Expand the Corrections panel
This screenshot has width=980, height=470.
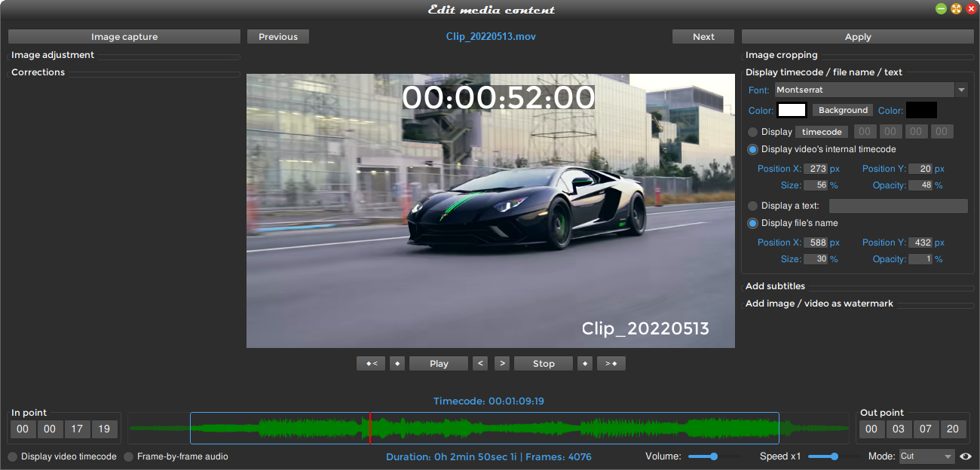tap(37, 72)
